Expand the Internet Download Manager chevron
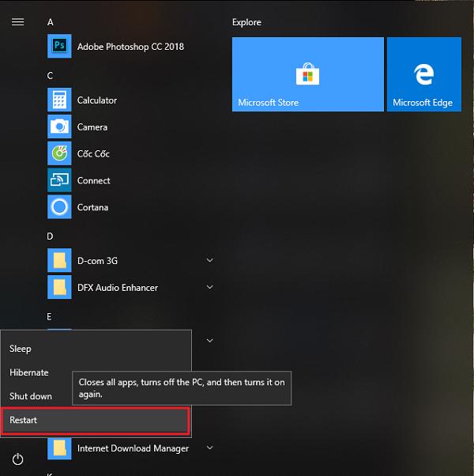 pyautogui.click(x=209, y=448)
